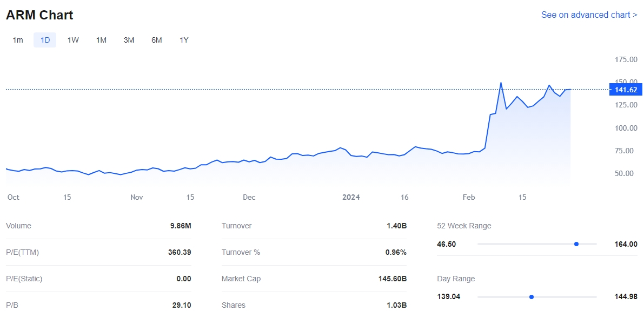Click the 141.62 current price label

[x=626, y=90]
